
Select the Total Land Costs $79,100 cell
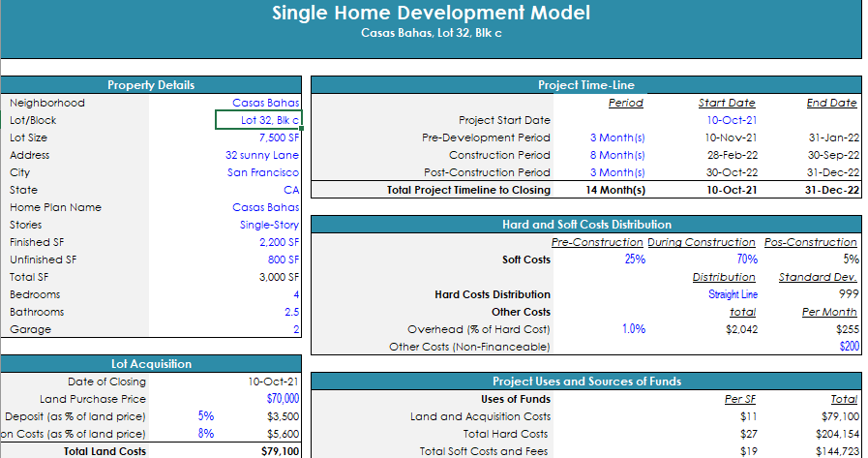point(280,451)
